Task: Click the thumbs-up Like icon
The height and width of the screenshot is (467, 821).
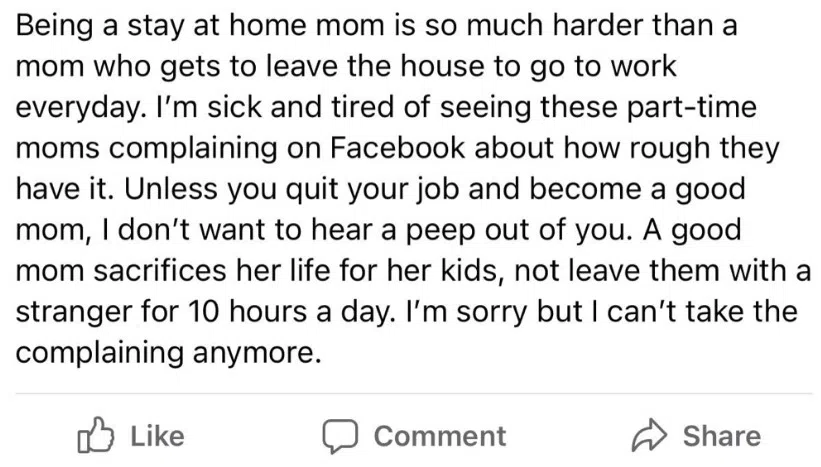Action: click(x=95, y=435)
